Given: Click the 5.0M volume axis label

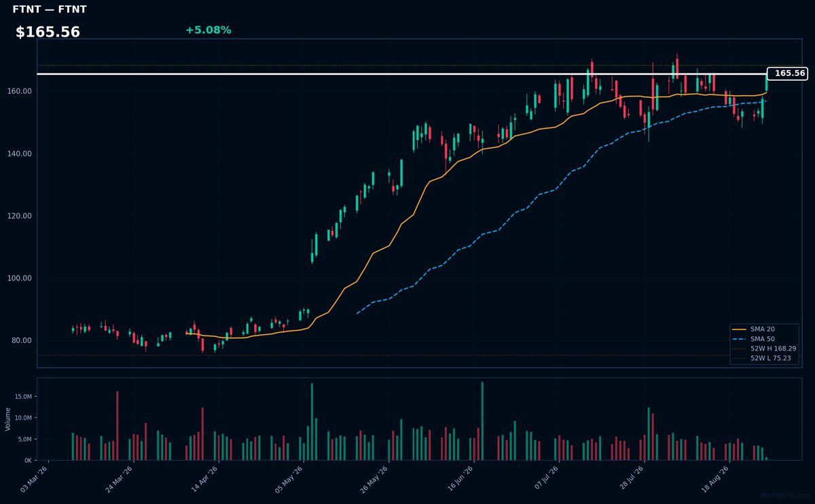Looking at the screenshot, I should tap(24, 439).
